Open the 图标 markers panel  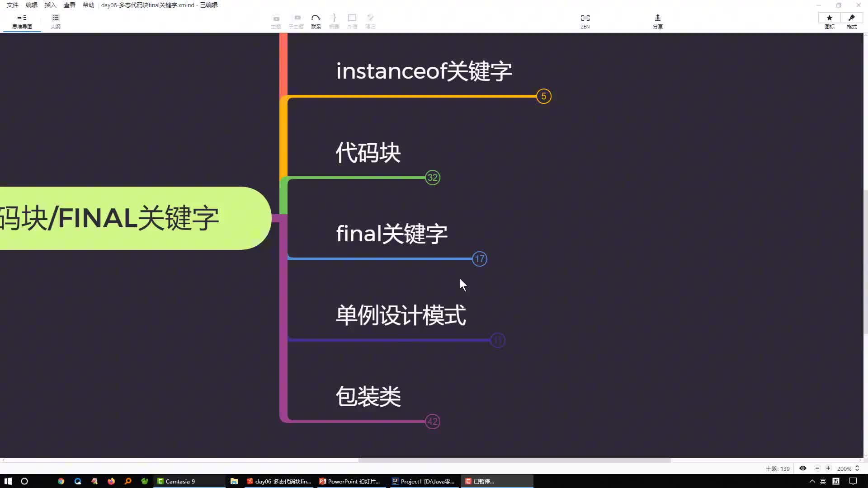(829, 21)
